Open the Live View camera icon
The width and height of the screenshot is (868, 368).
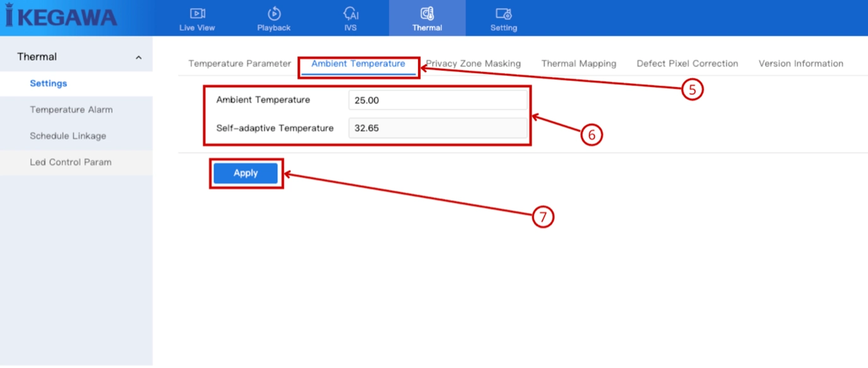click(x=198, y=13)
